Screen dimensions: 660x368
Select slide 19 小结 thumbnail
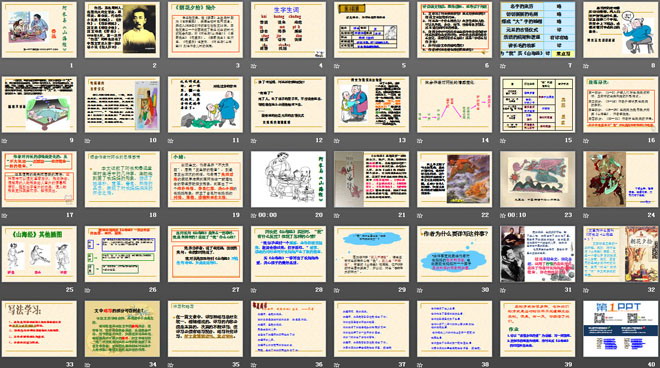tap(205, 179)
